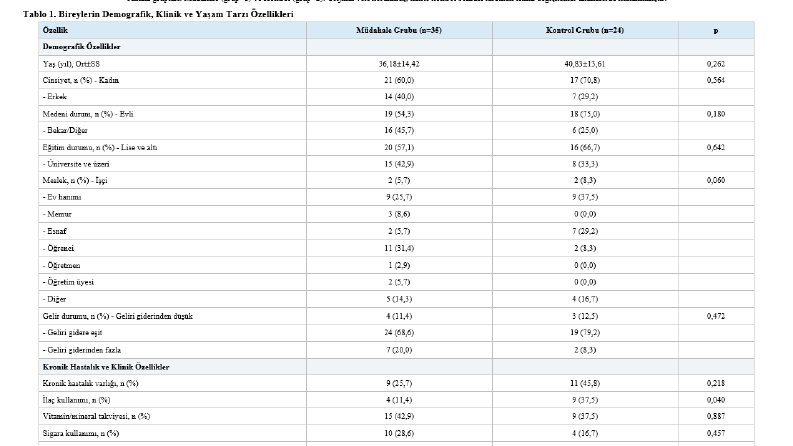Click the '- Memur' row label

click(57, 214)
